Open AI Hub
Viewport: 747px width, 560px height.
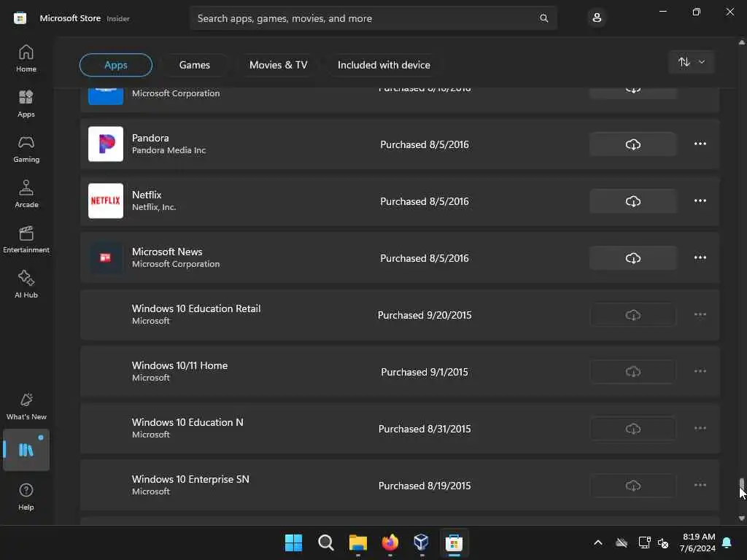pos(26,284)
